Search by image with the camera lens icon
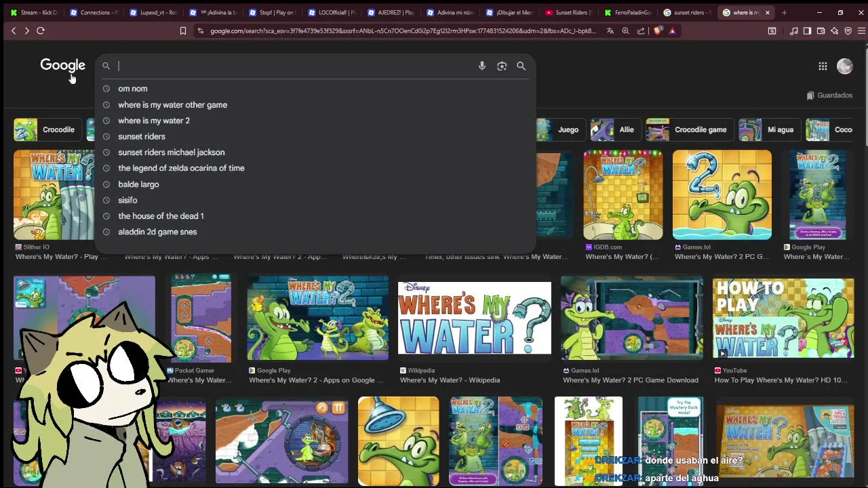This screenshot has height=488, width=868. 502,66
